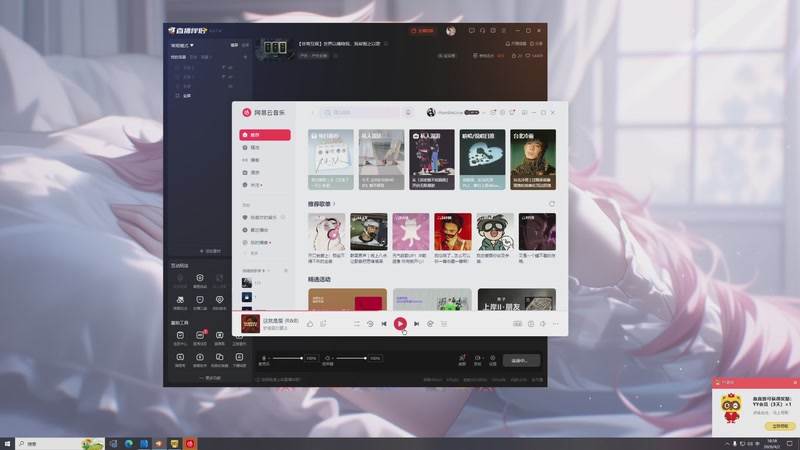Claim reward in the YY notification popup
800x450 pixels.
pyautogui.click(x=780, y=426)
